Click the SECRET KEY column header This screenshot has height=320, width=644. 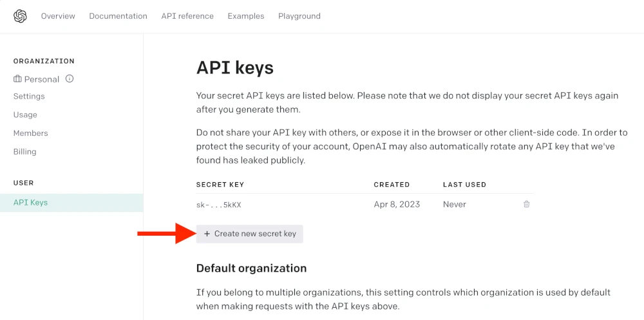(220, 184)
